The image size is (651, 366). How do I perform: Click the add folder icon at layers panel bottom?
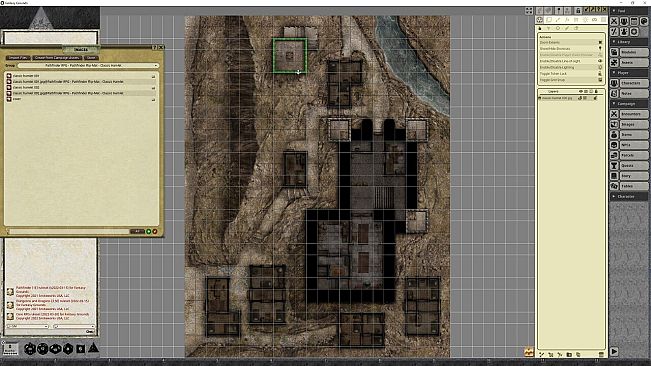(x=569, y=354)
